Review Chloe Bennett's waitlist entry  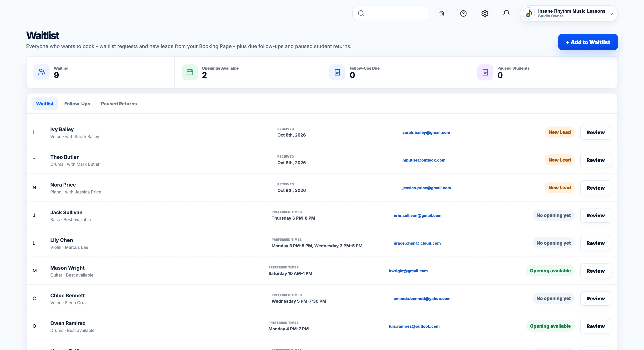click(596, 298)
